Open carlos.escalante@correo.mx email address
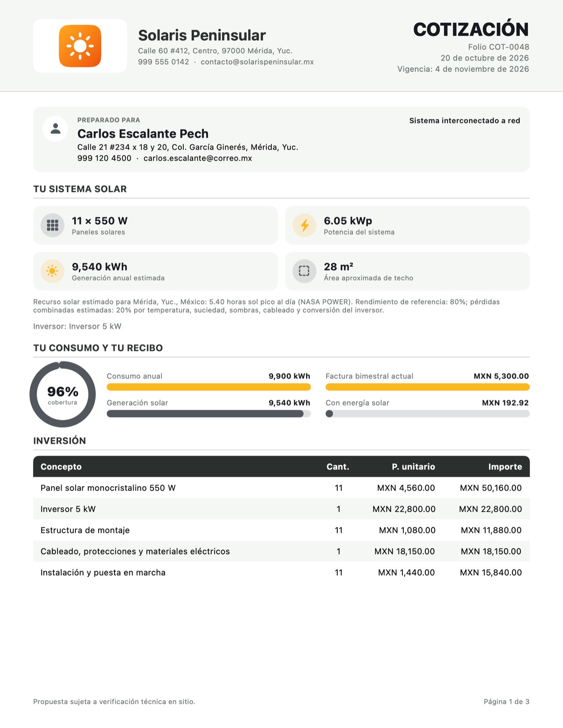 click(x=197, y=158)
